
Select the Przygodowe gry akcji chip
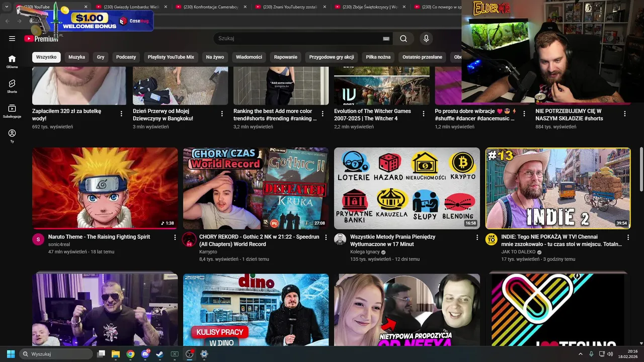(332, 57)
